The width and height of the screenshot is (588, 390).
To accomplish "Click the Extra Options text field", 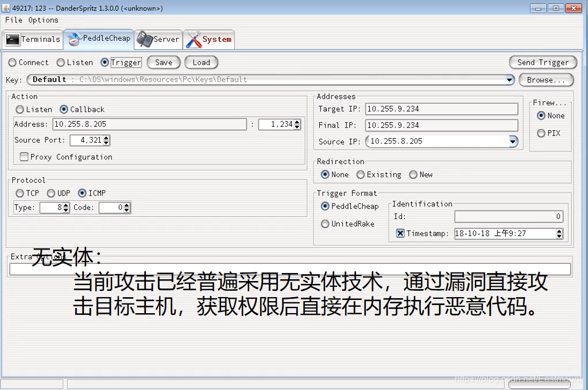I will point(290,270).
